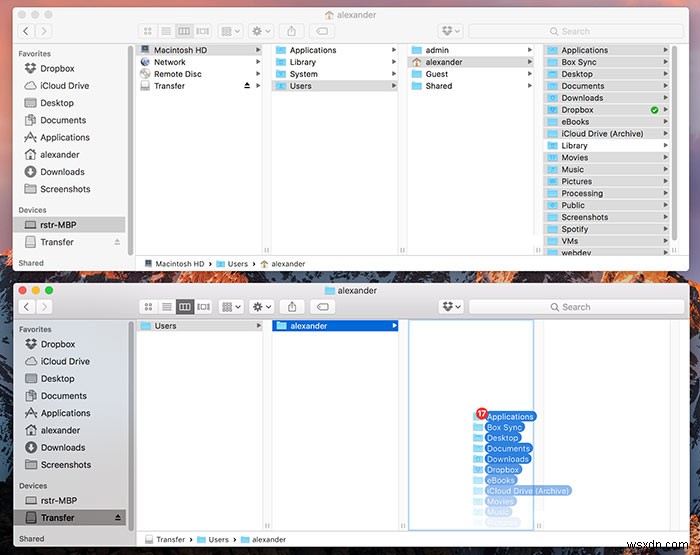Select Remote Disc in top window column

point(200,74)
